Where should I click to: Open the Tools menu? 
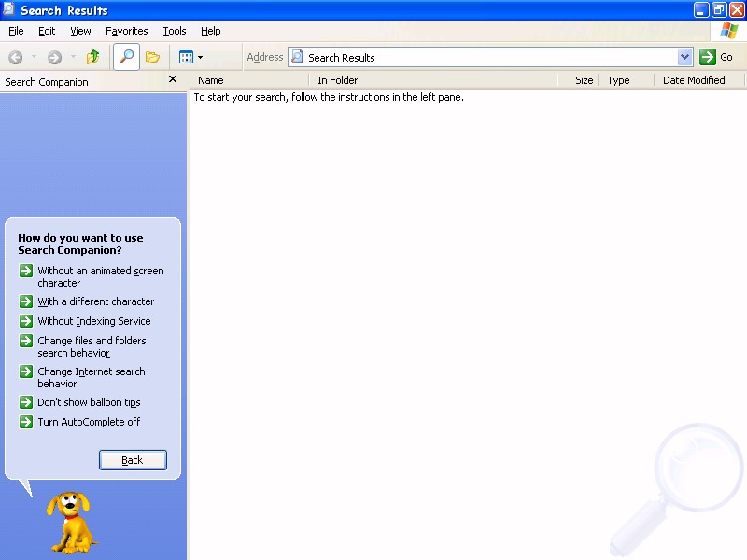[x=175, y=31]
